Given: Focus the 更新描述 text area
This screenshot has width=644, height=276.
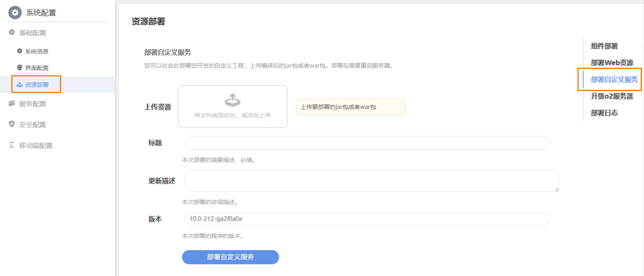Looking at the screenshot, I should click(x=371, y=181).
